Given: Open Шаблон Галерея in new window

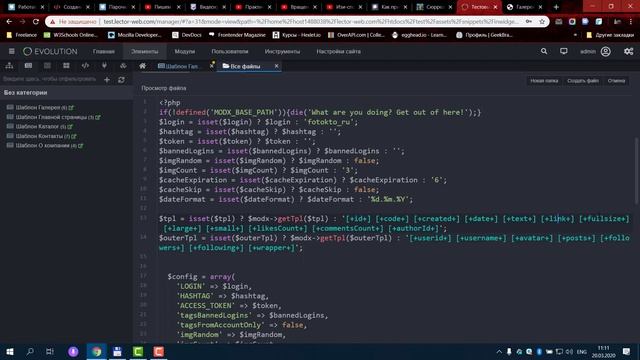Looking at the screenshot, I should pyautogui.click(x=71, y=108).
